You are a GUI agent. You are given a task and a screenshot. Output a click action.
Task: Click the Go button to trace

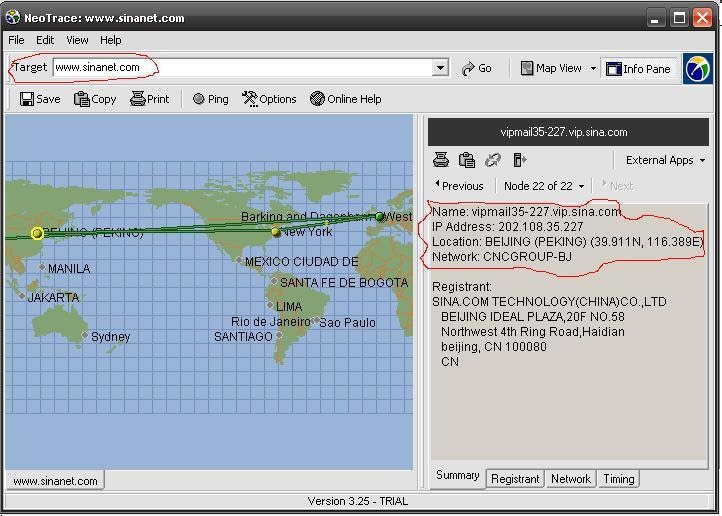tap(477, 69)
